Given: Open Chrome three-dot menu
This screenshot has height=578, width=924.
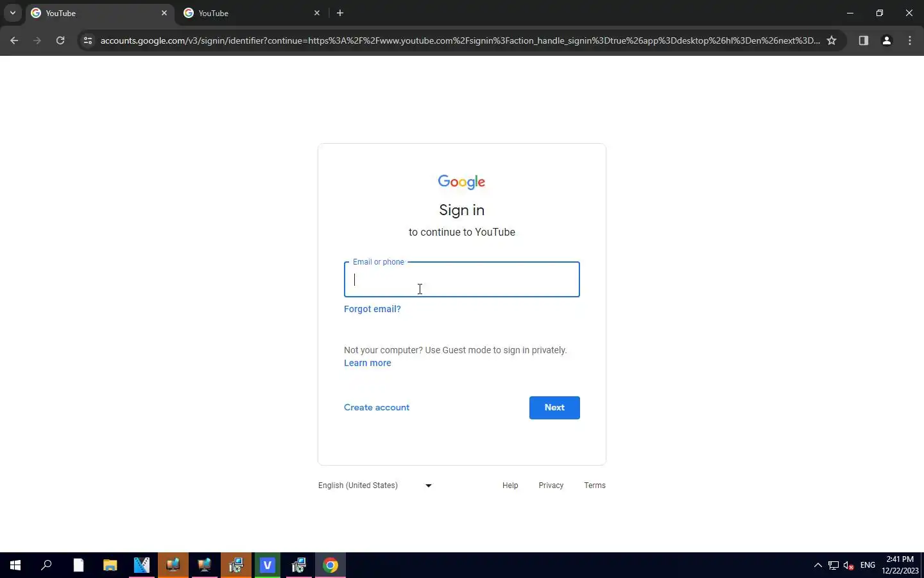Looking at the screenshot, I should tap(910, 40).
